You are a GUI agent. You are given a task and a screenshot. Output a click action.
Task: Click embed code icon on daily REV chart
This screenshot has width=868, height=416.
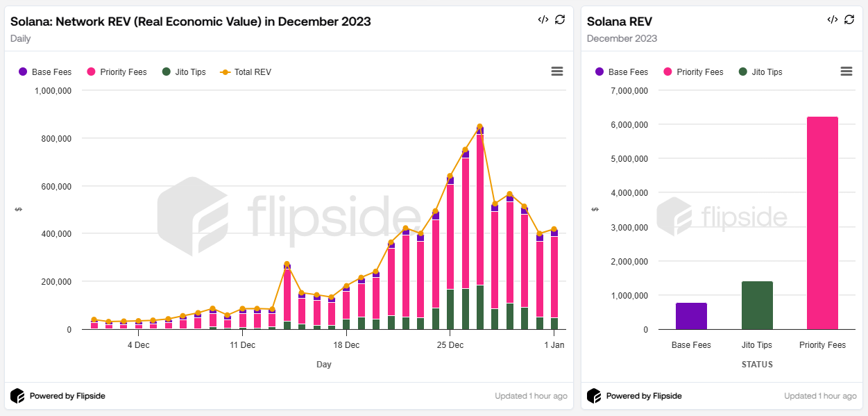(543, 19)
